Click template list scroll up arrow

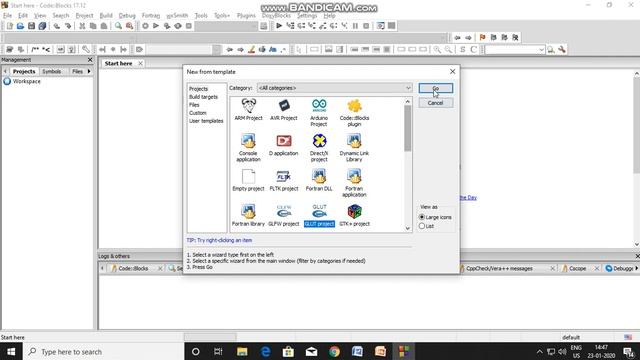tap(408, 102)
